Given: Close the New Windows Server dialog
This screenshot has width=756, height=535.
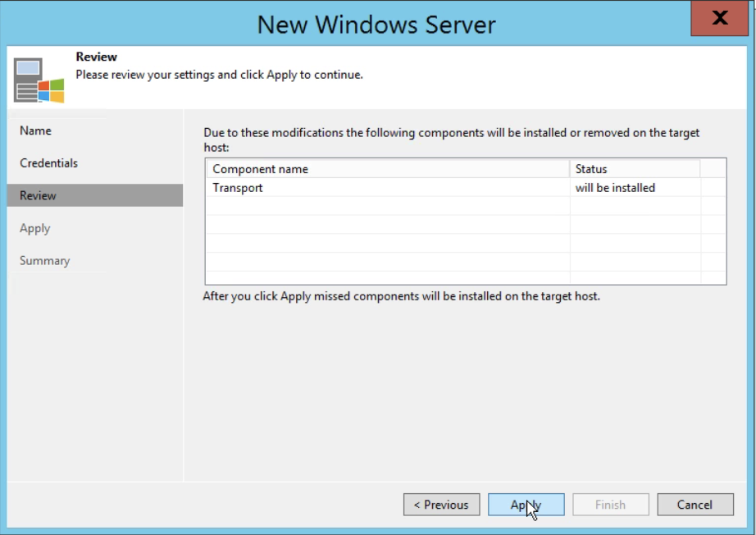Looking at the screenshot, I should coord(719,18).
